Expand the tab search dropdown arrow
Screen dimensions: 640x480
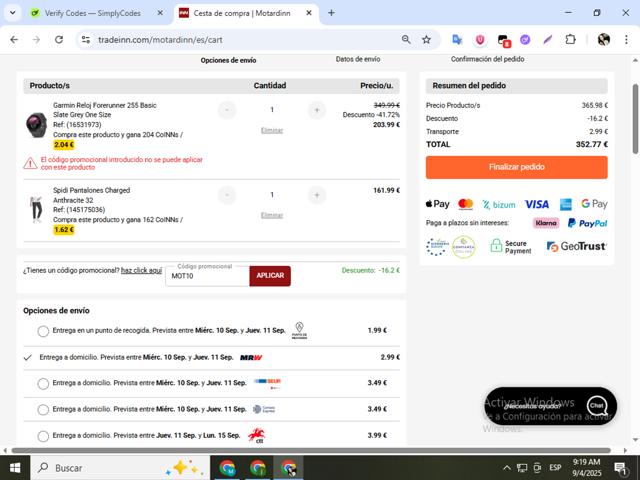click(13, 13)
